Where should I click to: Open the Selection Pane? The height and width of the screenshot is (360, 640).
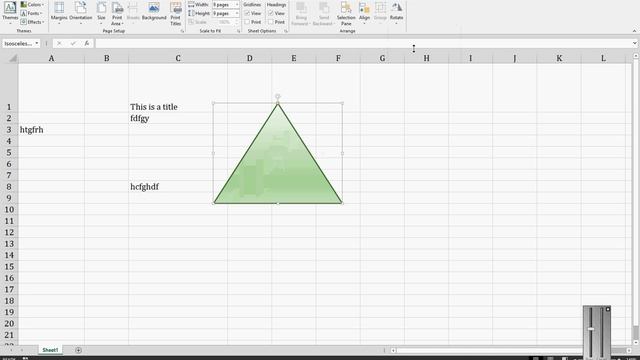(346, 13)
